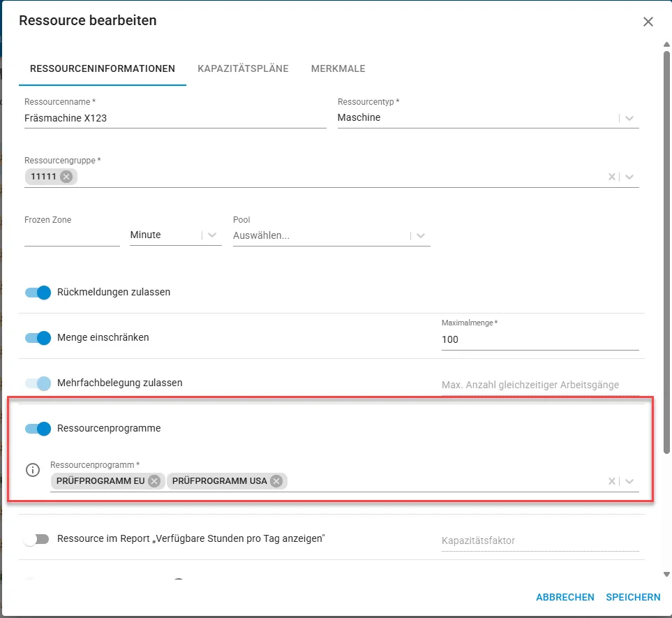Click Max. Anzahl gleichzeitiger Arbeitsgänge field
672x618 pixels.
[x=540, y=385]
